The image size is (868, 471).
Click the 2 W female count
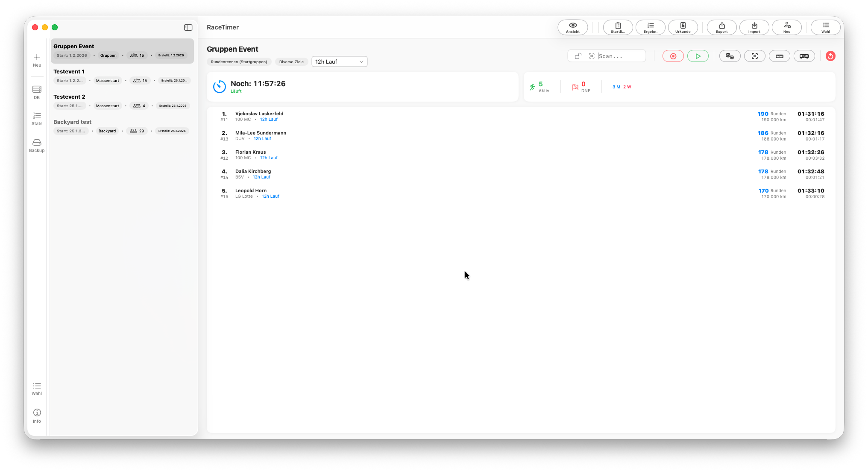point(627,87)
